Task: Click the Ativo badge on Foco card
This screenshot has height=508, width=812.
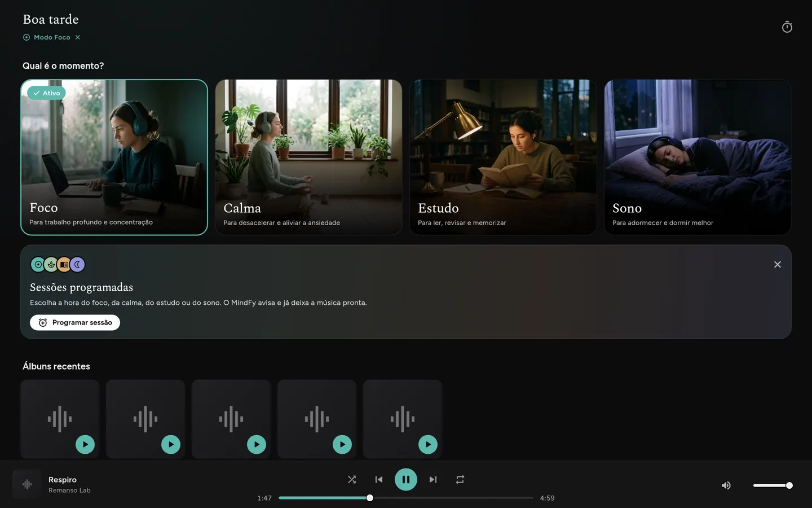Action: pyautogui.click(x=46, y=93)
